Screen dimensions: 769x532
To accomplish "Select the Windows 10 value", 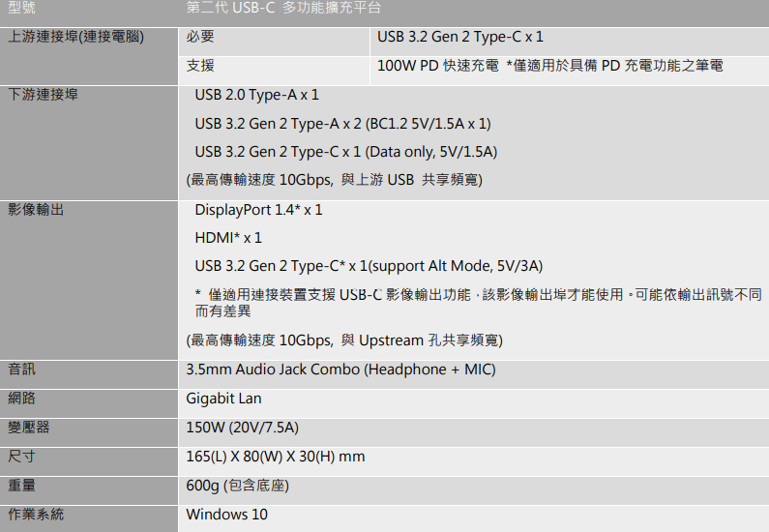I will [x=226, y=515].
